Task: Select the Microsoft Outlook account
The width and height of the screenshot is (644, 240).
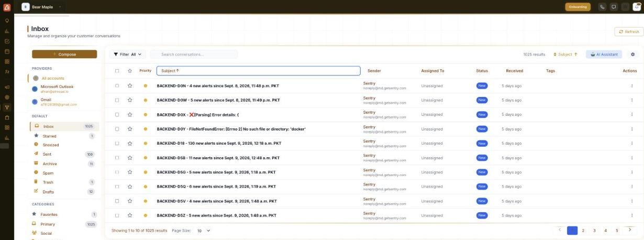Action: coord(64,89)
